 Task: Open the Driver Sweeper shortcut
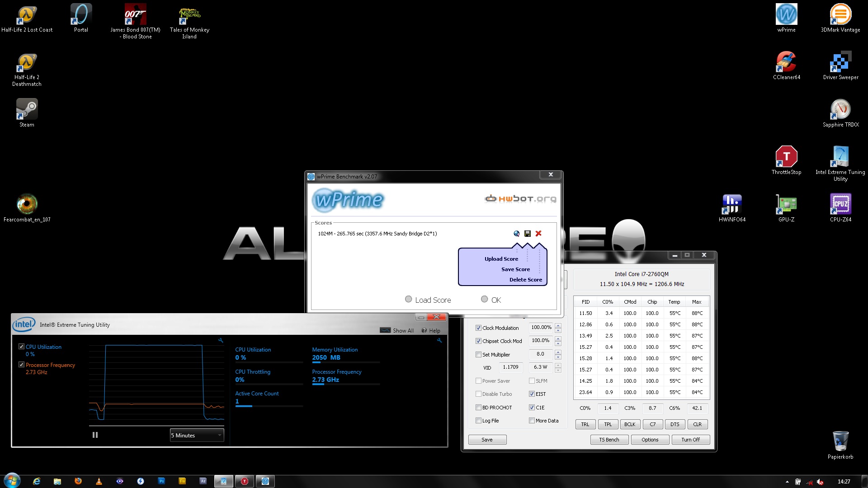(x=840, y=66)
